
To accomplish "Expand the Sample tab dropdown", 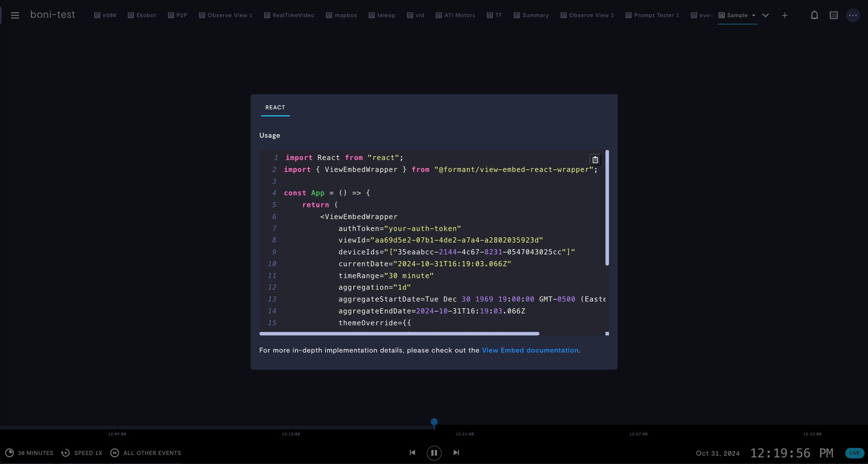I will [754, 15].
